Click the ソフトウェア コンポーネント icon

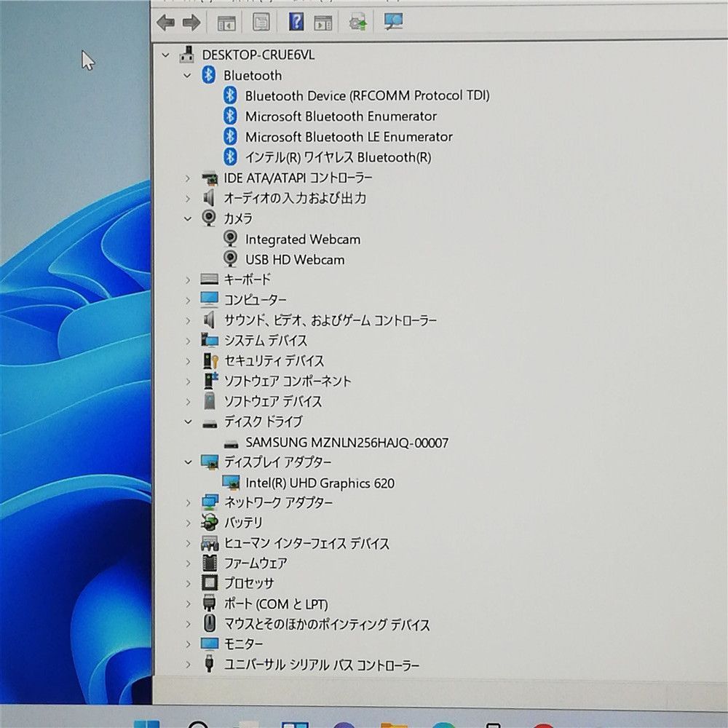(211, 381)
